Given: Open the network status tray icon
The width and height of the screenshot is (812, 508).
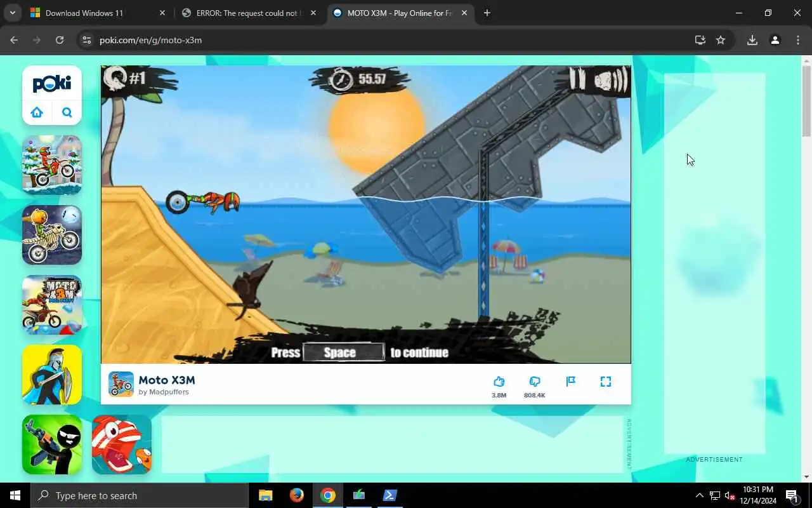Looking at the screenshot, I should click(x=714, y=495).
